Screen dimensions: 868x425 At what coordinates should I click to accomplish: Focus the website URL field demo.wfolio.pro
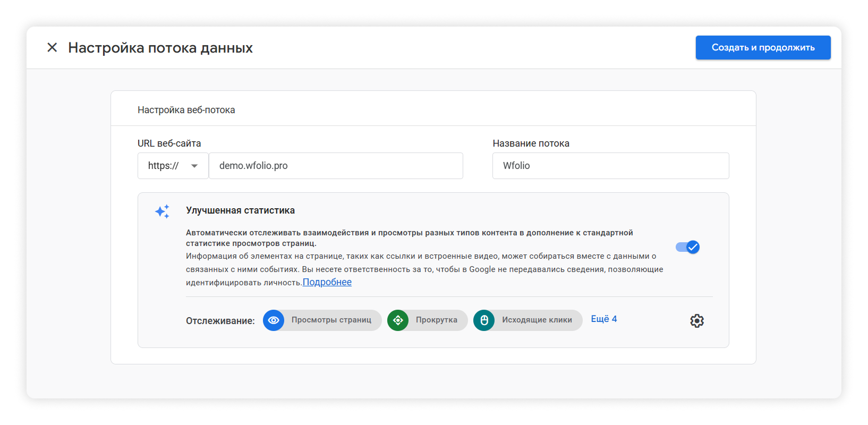point(336,166)
